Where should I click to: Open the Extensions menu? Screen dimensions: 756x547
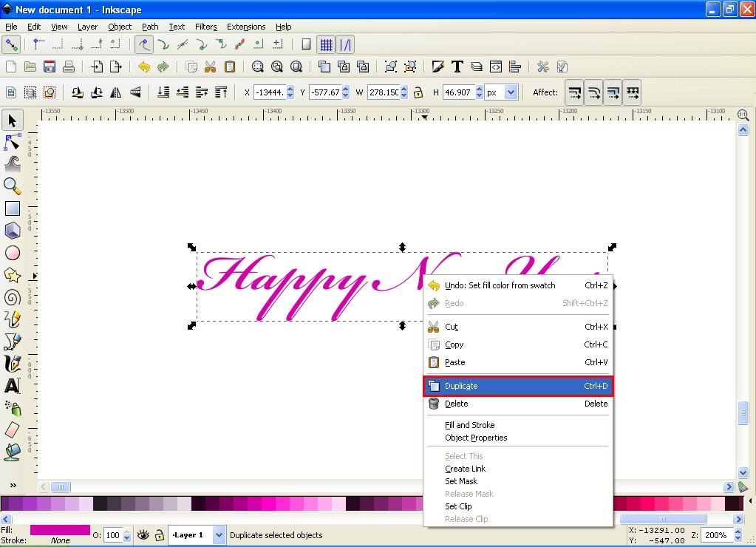[246, 27]
